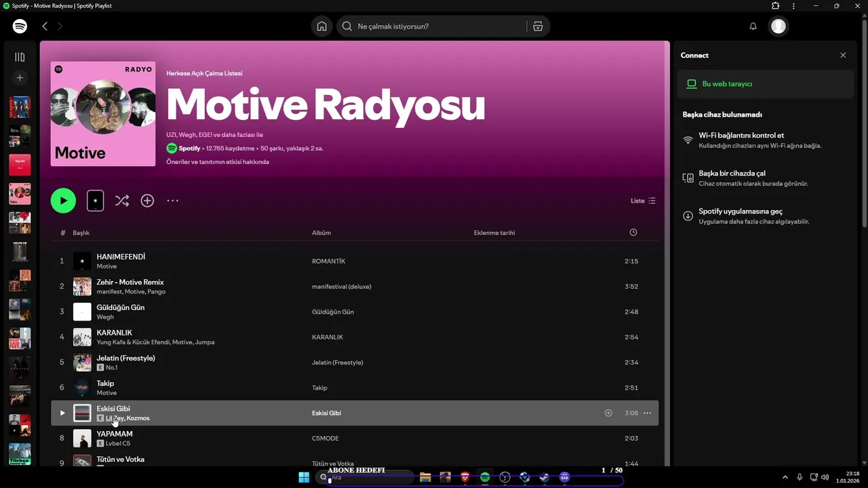Open File Explorer from the taskbar

coord(425,477)
